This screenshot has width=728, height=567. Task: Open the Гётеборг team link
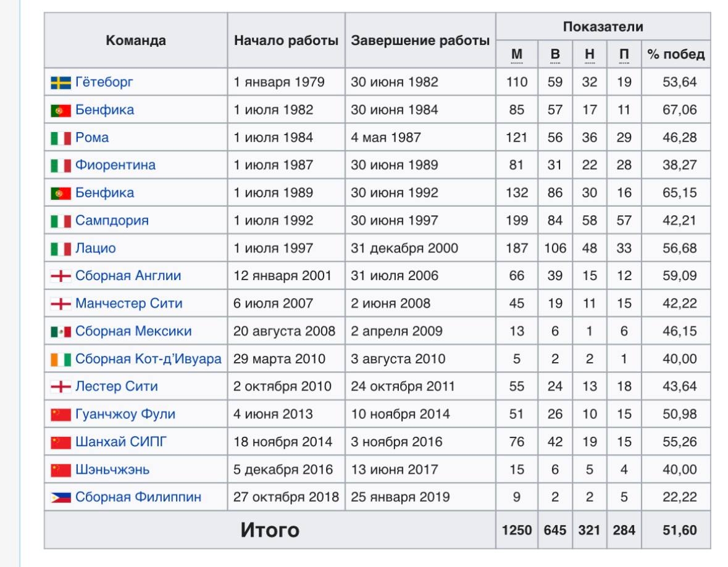(x=104, y=82)
